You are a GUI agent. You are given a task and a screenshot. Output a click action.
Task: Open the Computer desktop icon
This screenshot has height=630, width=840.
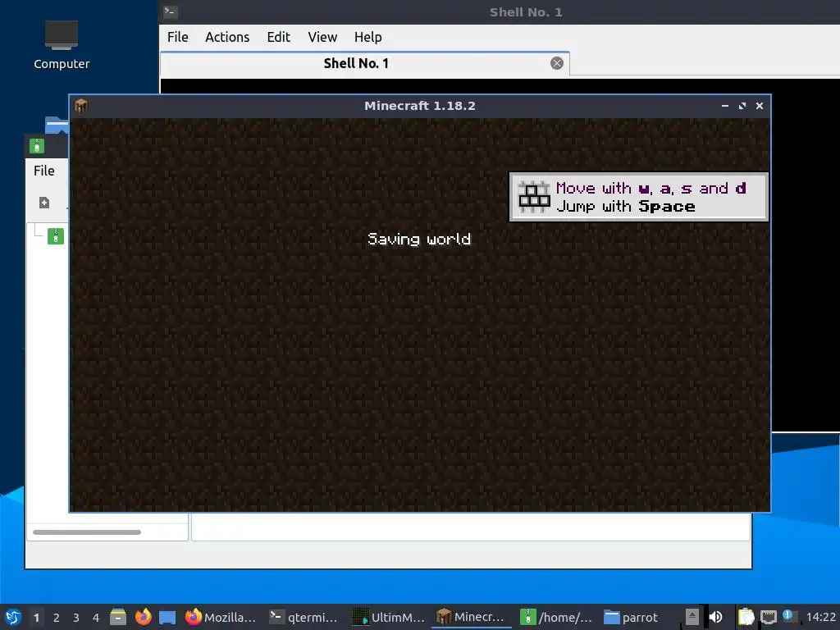pyautogui.click(x=61, y=46)
